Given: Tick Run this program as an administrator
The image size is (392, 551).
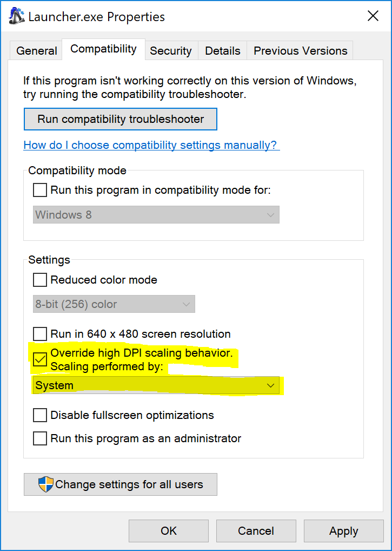Looking at the screenshot, I should (x=40, y=438).
